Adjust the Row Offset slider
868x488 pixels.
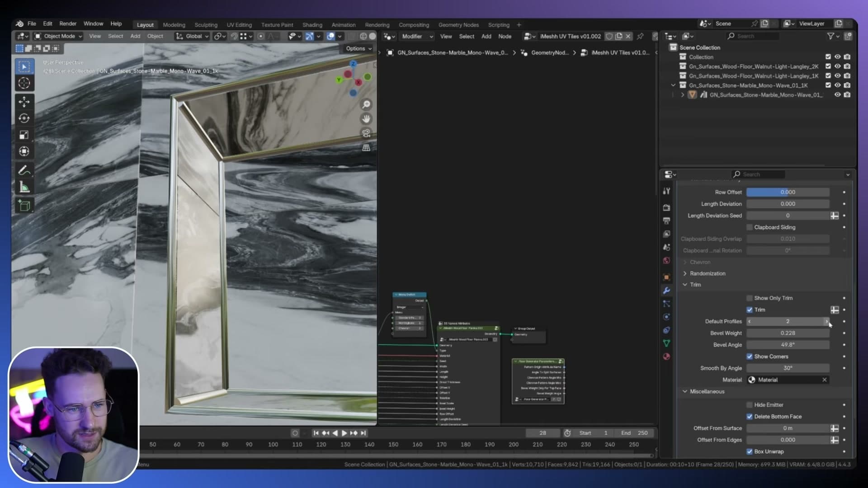pyautogui.click(x=788, y=192)
